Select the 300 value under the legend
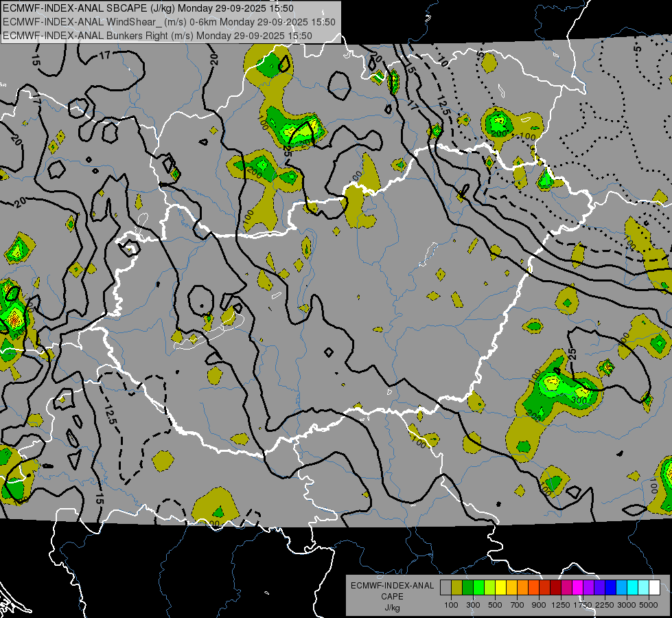Image resolution: width=672 pixels, height=618 pixels. click(473, 605)
